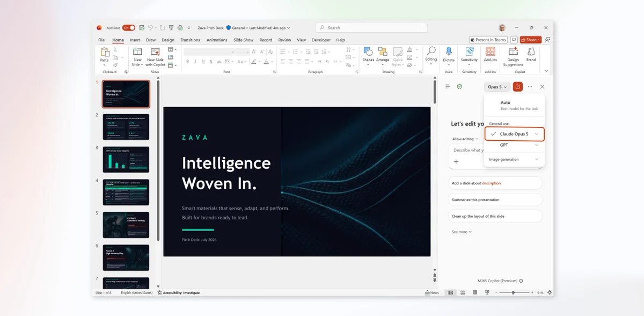Switch to Reading view in status bar
Image resolution: width=644 pixels, height=316 pixels.
pos(474,292)
